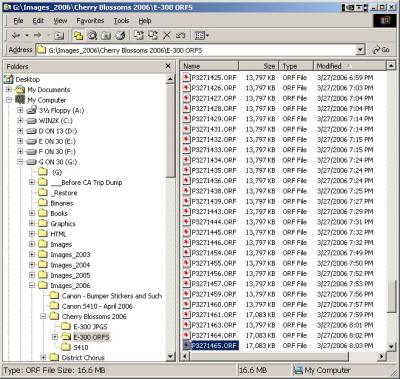Click the address bar path field
The width and height of the screenshot is (400, 379).
200,50
